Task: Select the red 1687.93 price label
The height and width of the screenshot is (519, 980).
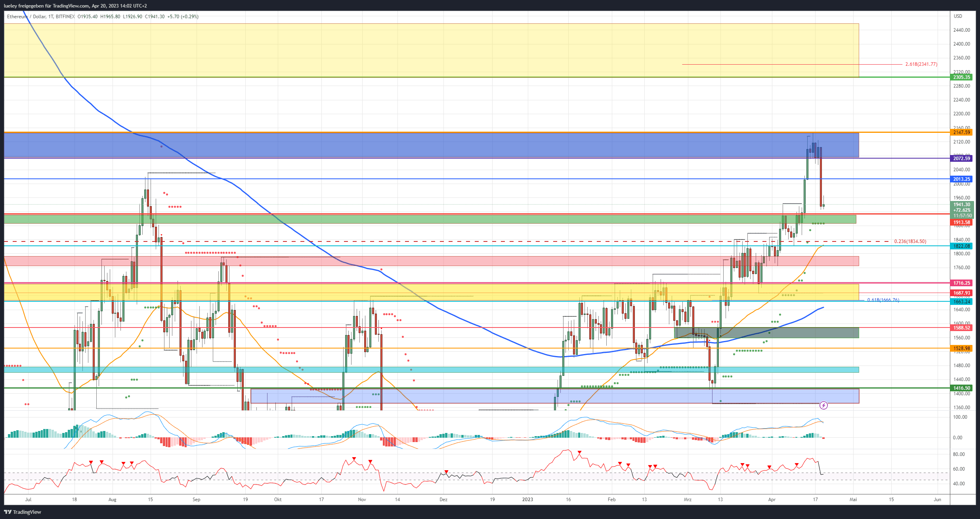Action: point(961,293)
